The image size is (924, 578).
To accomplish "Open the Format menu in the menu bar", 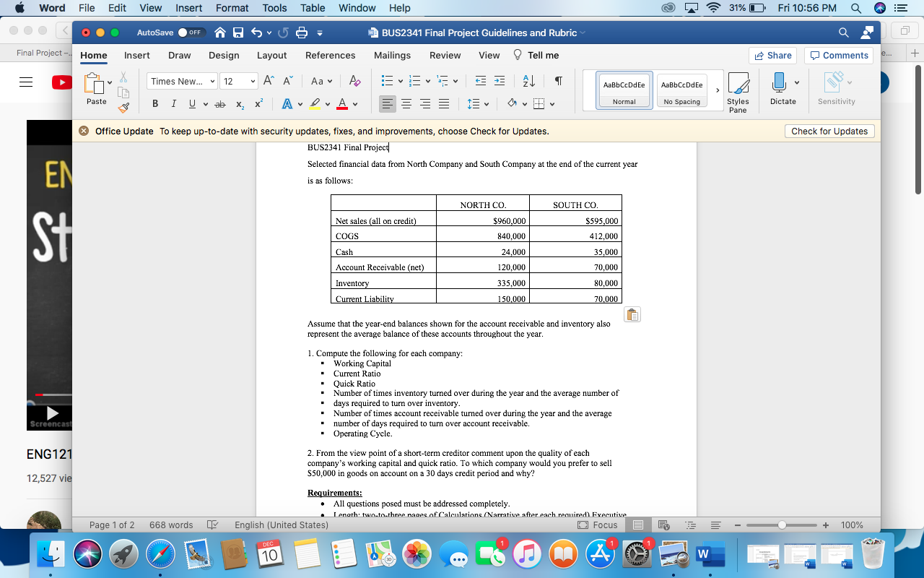I will 231,8.
